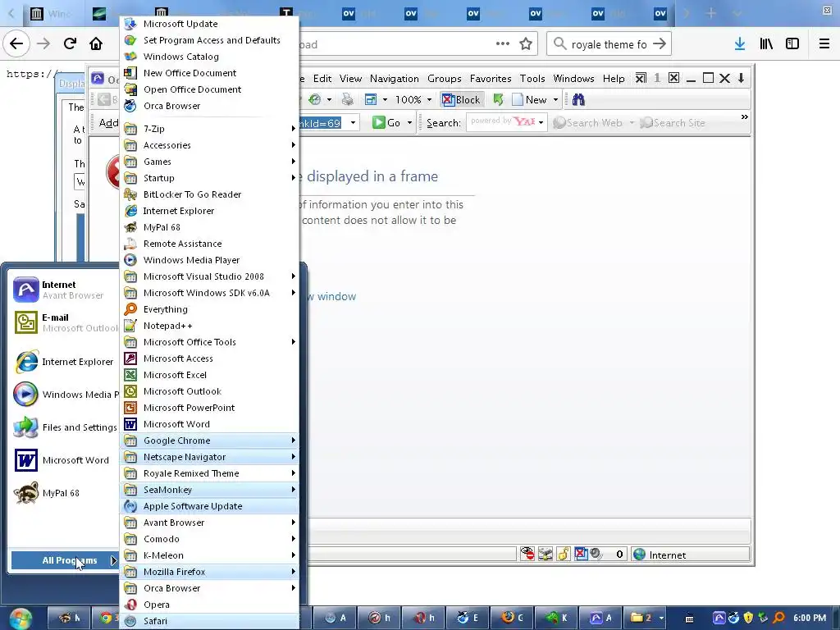Open Safari from programs menu

[x=209, y=621]
